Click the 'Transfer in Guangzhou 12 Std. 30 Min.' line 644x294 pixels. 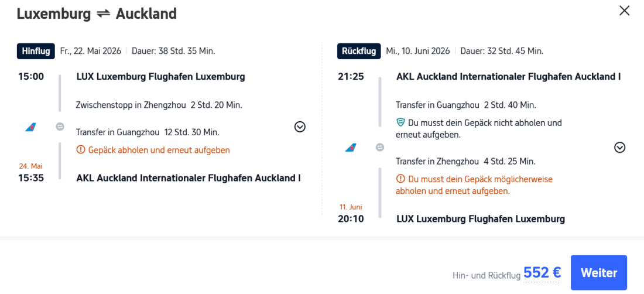[147, 132]
